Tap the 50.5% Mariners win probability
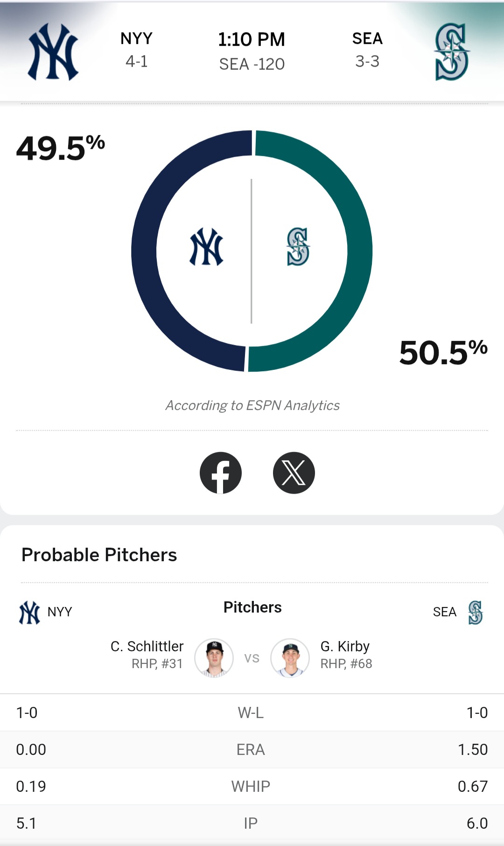The height and width of the screenshot is (846, 504). [443, 352]
